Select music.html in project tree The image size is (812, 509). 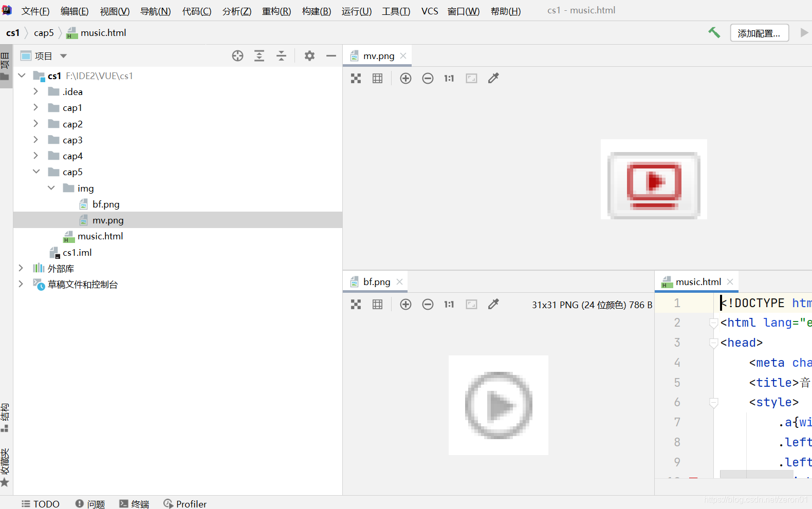point(178,236)
